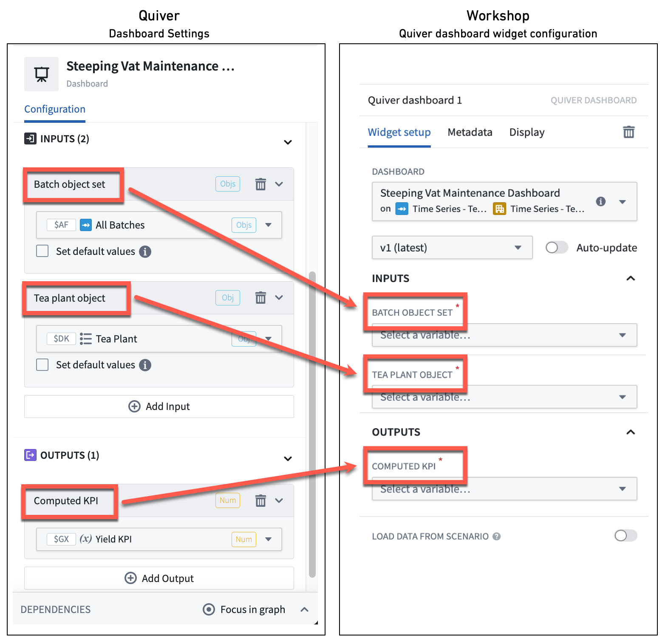
Task: Check Set default values for Tea plant object
Action: (x=42, y=364)
